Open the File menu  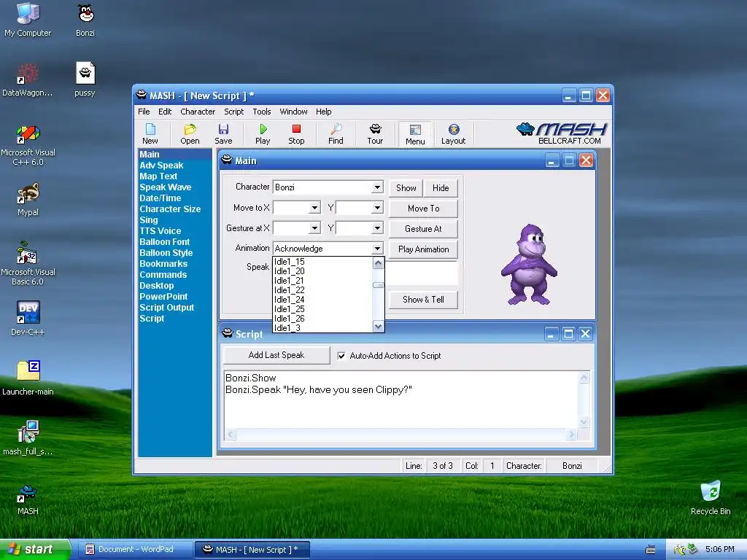pos(144,112)
